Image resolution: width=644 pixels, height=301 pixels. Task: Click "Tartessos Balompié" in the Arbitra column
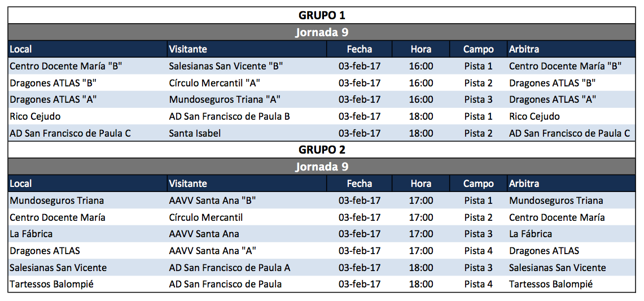coord(550,284)
